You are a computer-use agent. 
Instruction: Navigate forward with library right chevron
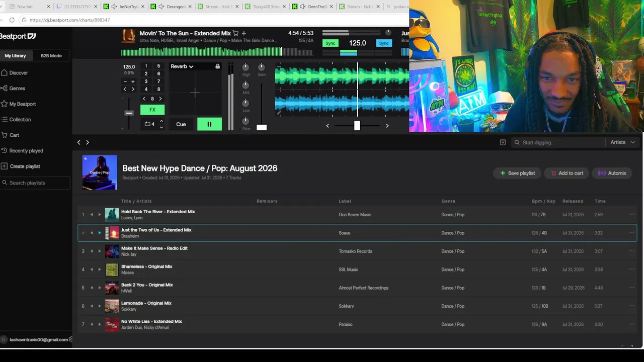click(88, 142)
